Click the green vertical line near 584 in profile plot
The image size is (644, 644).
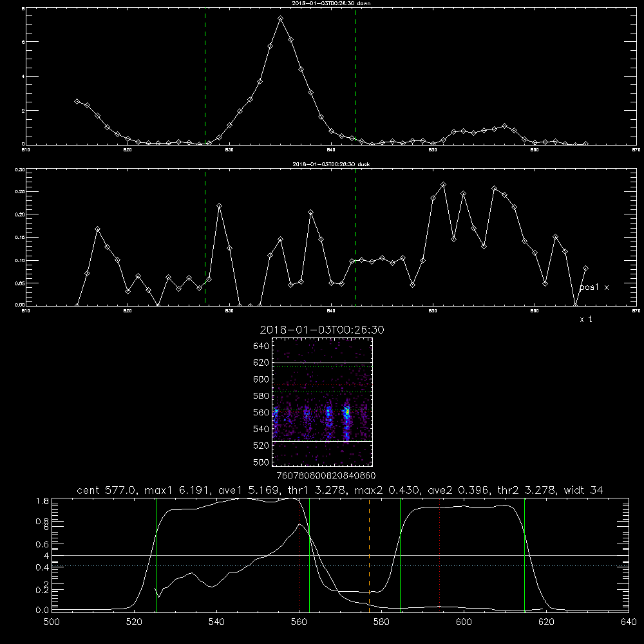point(400,554)
